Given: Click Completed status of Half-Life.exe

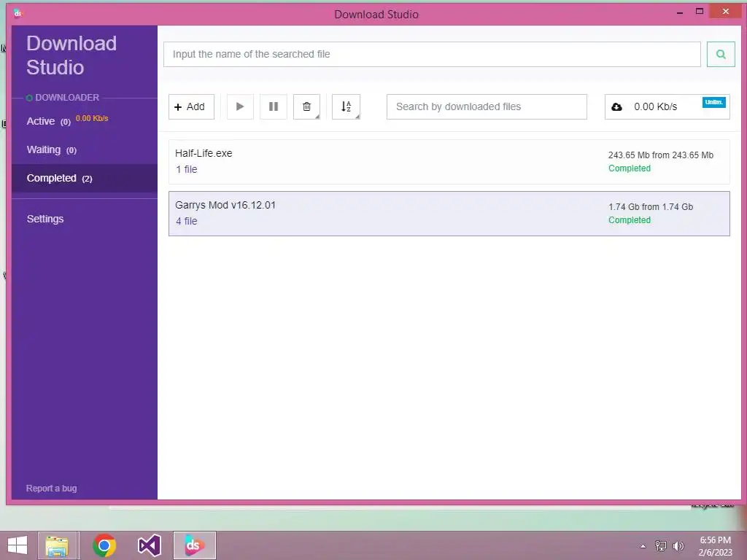Looking at the screenshot, I should 630,168.
